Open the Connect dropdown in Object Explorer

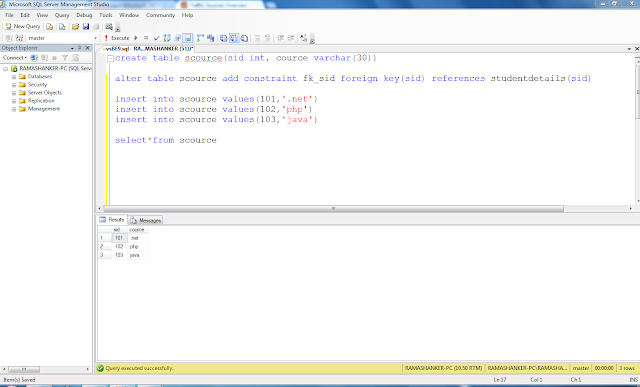coord(15,58)
